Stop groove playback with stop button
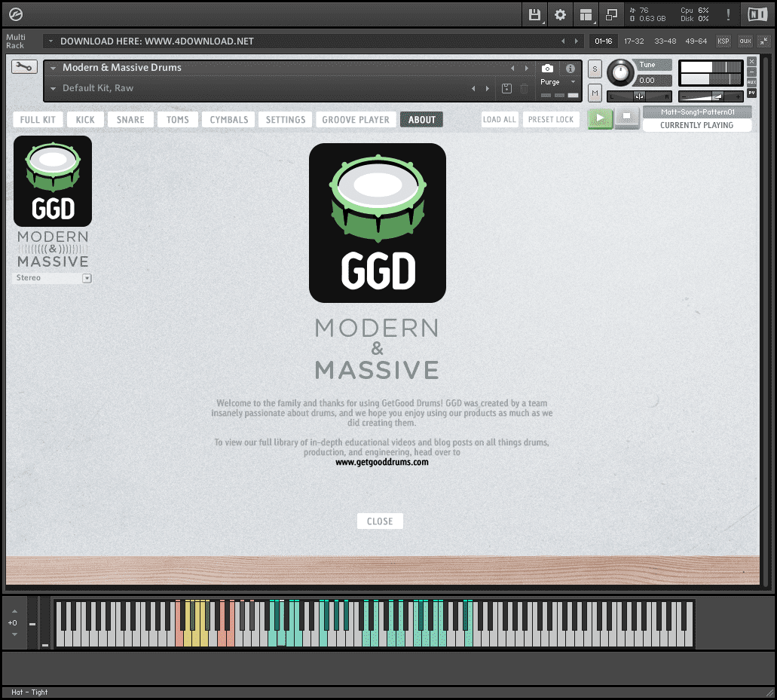777x700 pixels. 627,119
